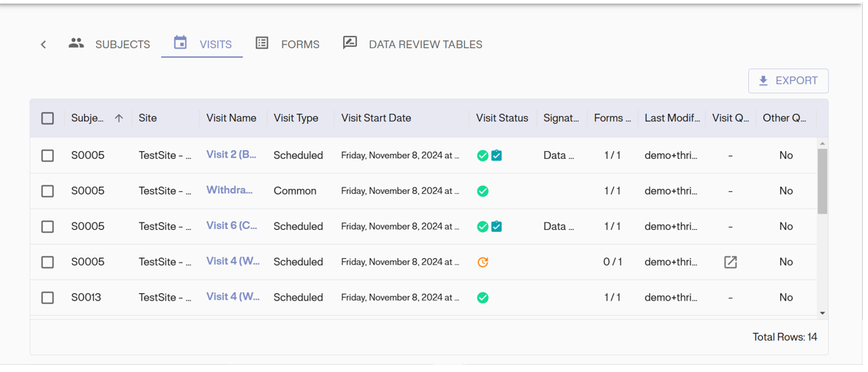
Task: Open the Forms tab
Action: tap(288, 44)
